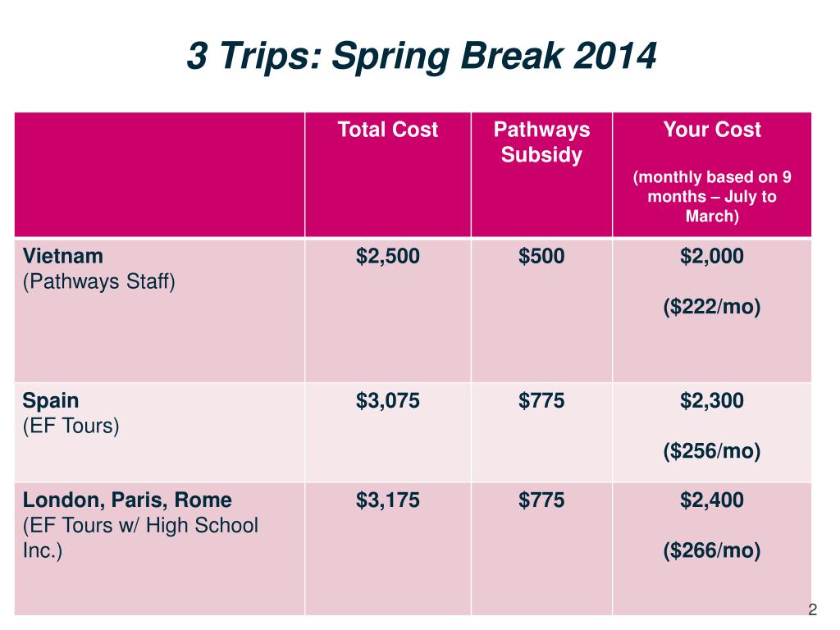Image resolution: width=840 pixels, height=630 pixels.
Task: Select the 'Pathways Subsidy' column header
Action: pyautogui.click(x=541, y=142)
